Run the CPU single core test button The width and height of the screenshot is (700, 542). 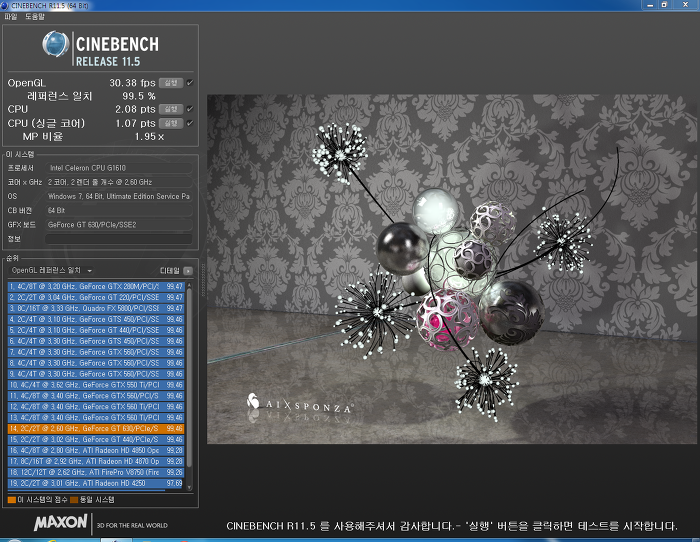[x=171, y=123]
